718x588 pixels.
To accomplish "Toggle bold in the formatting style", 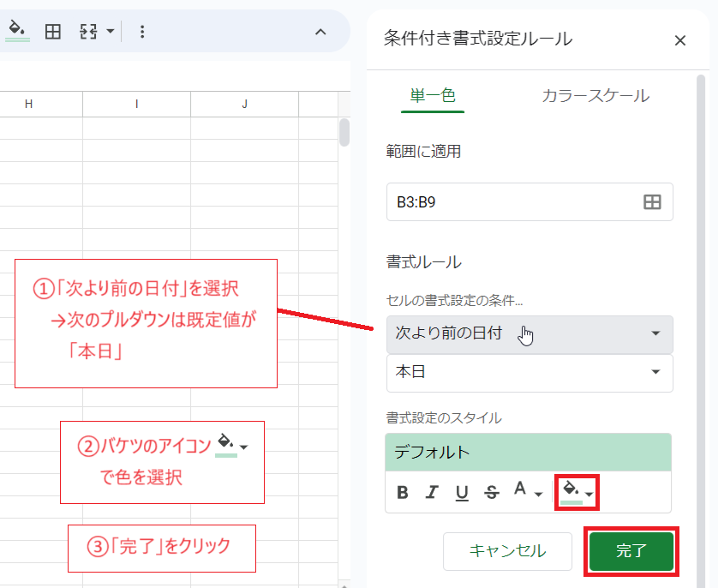I will [403, 493].
